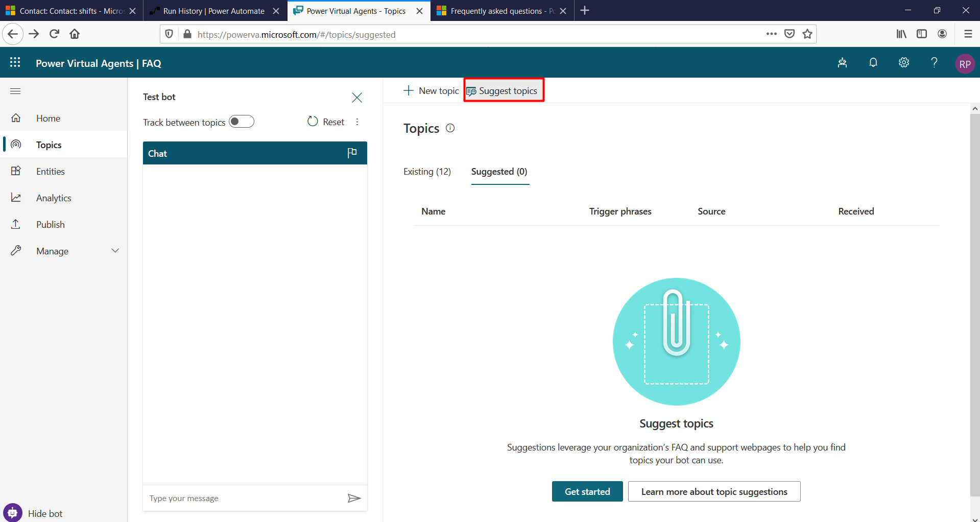Click the page vertical scrollbar
This screenshot has height=522, width=980.
pos(975,305)
